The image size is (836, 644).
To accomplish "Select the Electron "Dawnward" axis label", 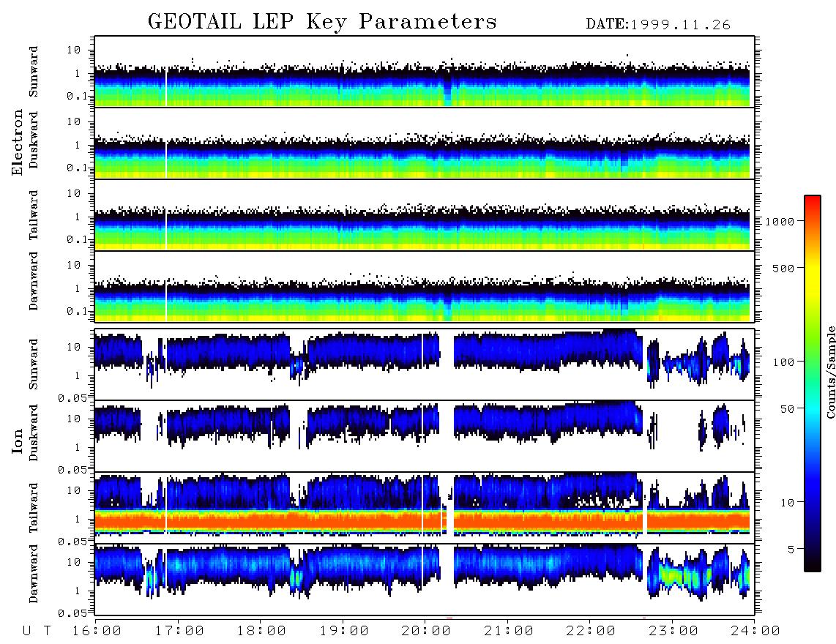I will tap(34, 281).
